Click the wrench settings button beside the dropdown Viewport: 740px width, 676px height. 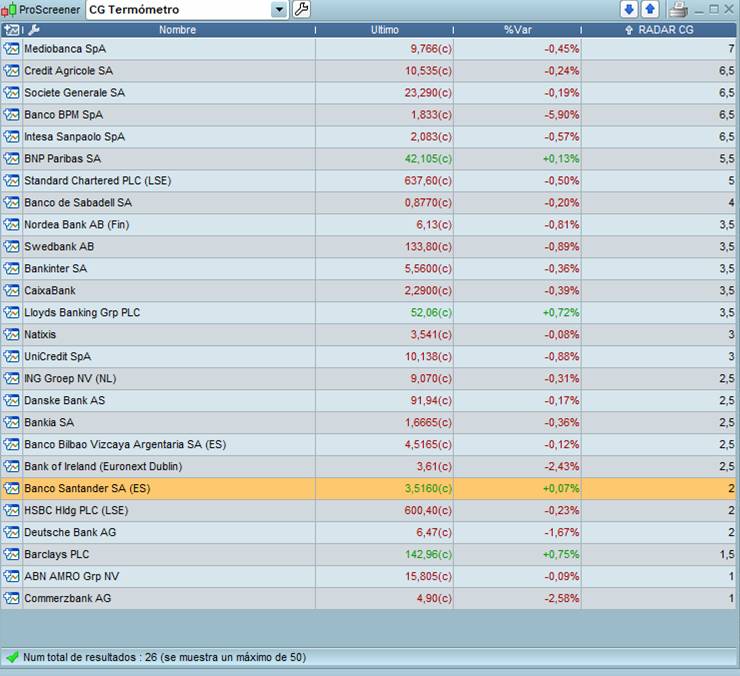[x=301, y=10]
